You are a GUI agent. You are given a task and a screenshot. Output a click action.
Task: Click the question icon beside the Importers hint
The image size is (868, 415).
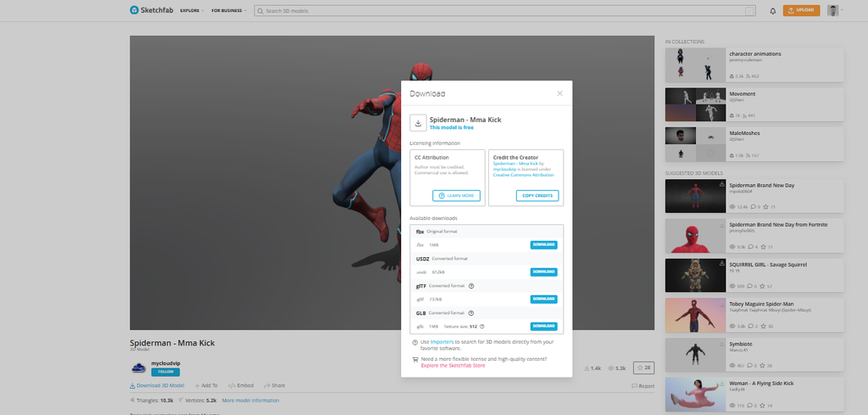415,342
